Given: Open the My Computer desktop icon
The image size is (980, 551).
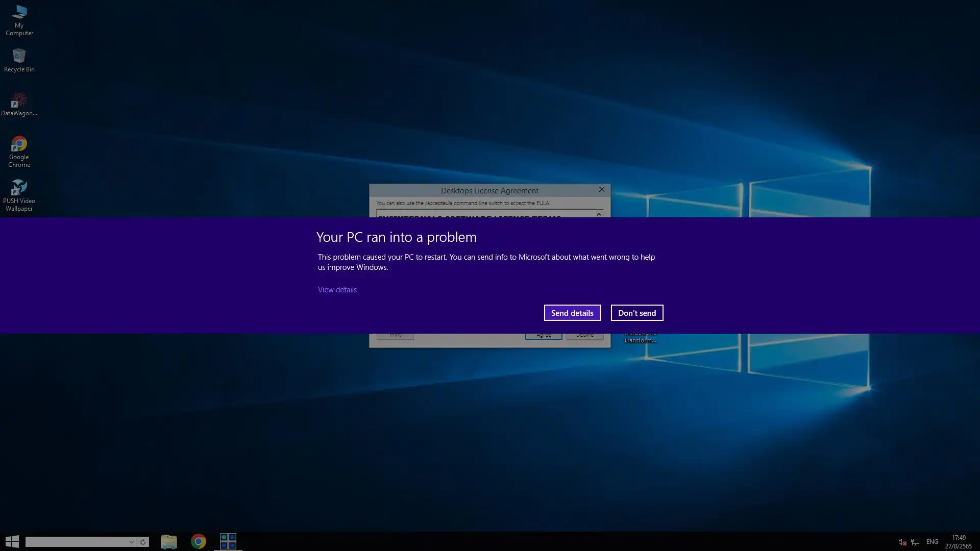Looking at the screenshot, I should pos(19,20).
